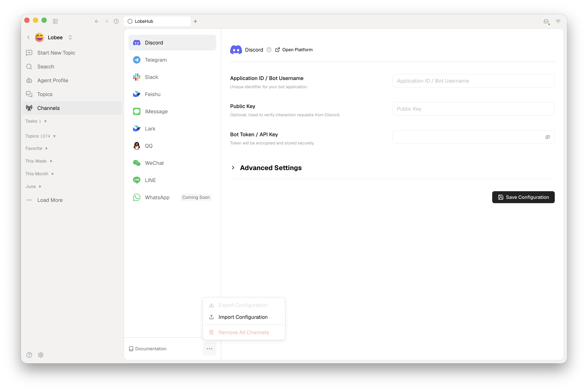Viewport: 588px width, 391px height.
Task: Select the Feishu channel
Action: click(172, 94)
